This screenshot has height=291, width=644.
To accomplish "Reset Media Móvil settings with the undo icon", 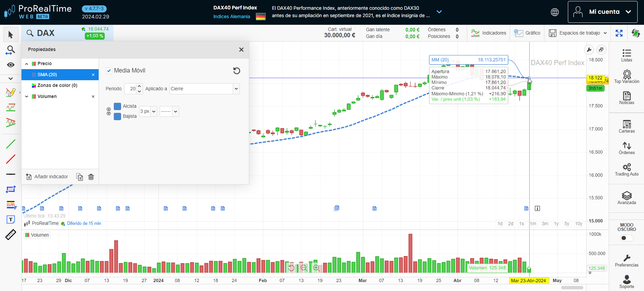I will [x=236, y=71].
